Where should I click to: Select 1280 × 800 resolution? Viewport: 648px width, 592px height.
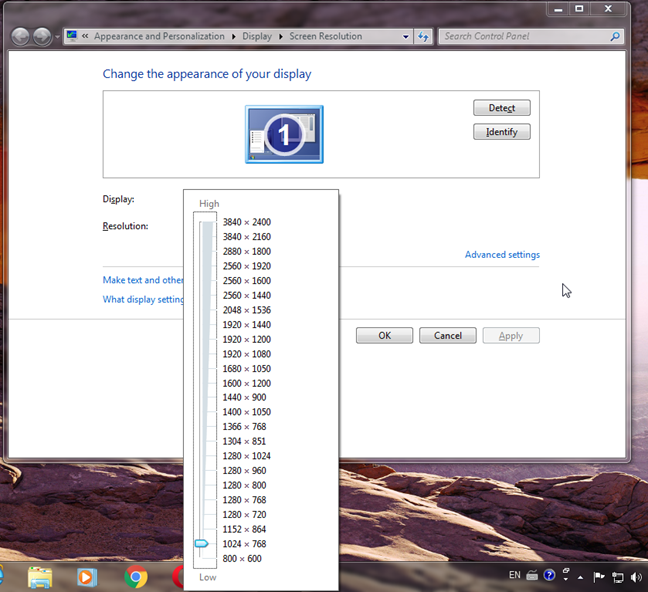click(244, 485)
